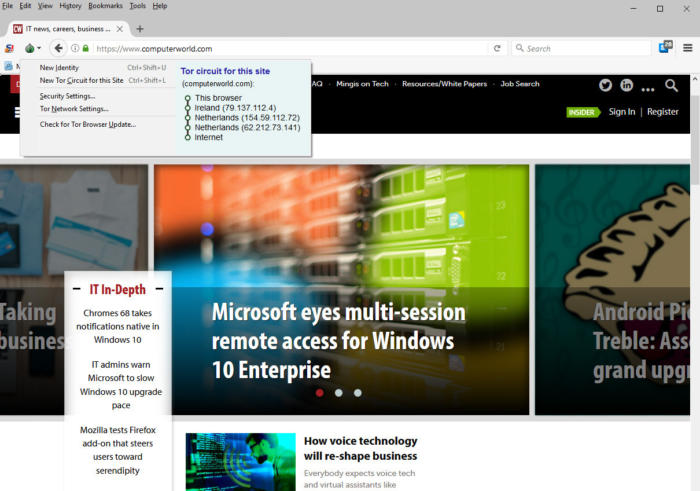Click the Twitter icon on Computerworld header
This screenshot has width=700, height=491.
(x=605, y=85)
